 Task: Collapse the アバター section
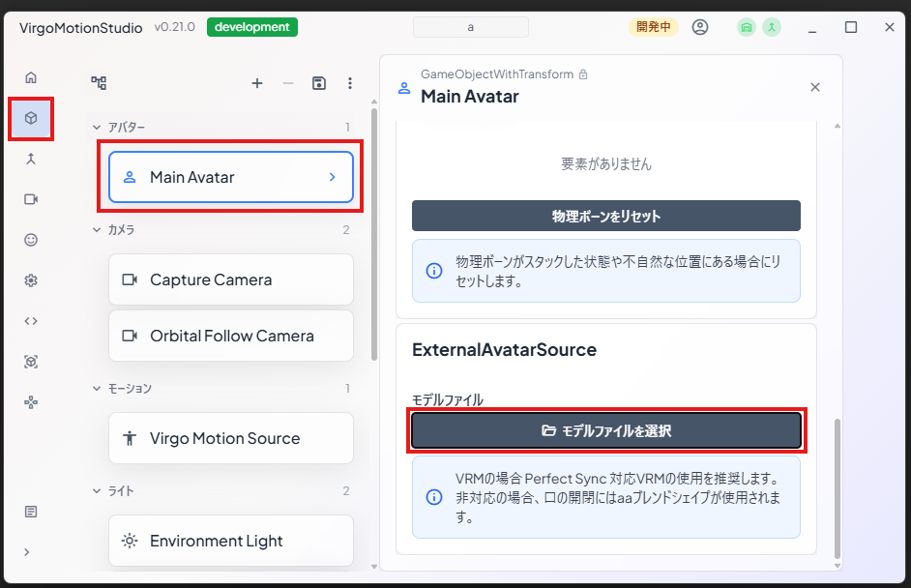[97, 127]
